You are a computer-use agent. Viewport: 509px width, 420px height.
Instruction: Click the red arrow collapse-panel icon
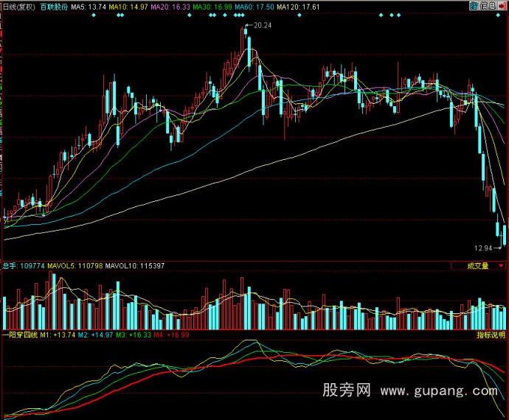[502, 6]
